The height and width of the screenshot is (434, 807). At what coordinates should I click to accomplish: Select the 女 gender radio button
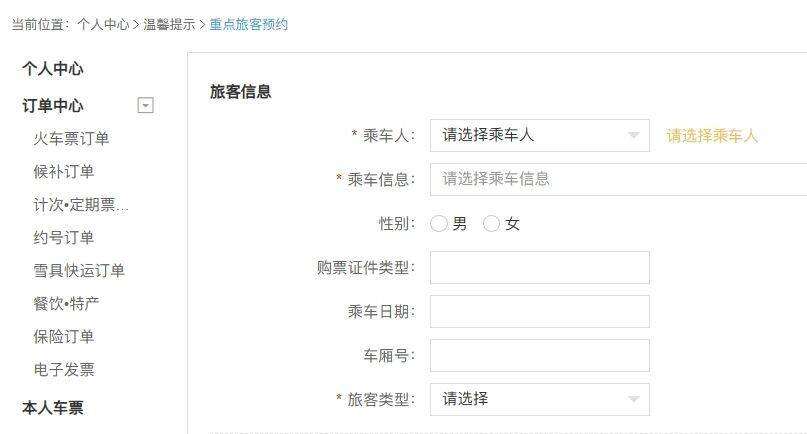point(491,224)
